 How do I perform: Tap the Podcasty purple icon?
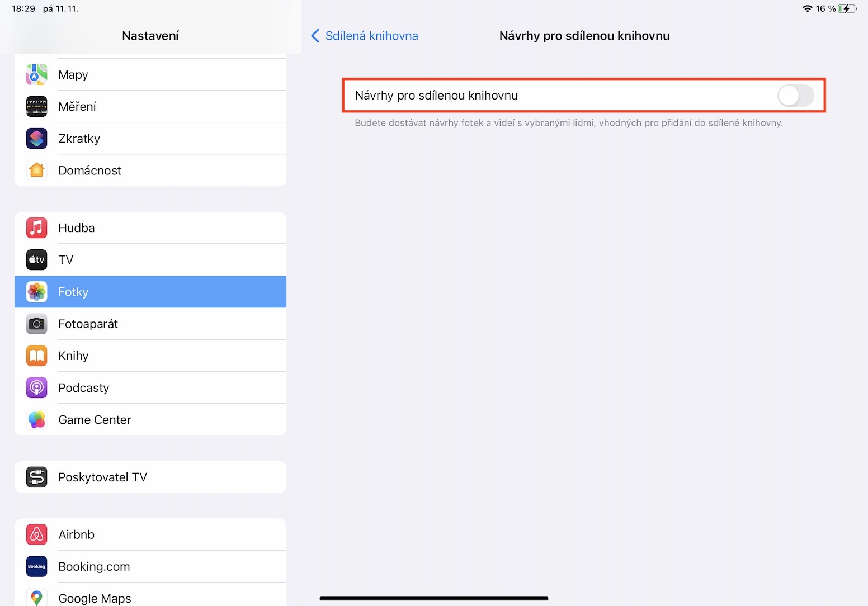tap(36, 387)
